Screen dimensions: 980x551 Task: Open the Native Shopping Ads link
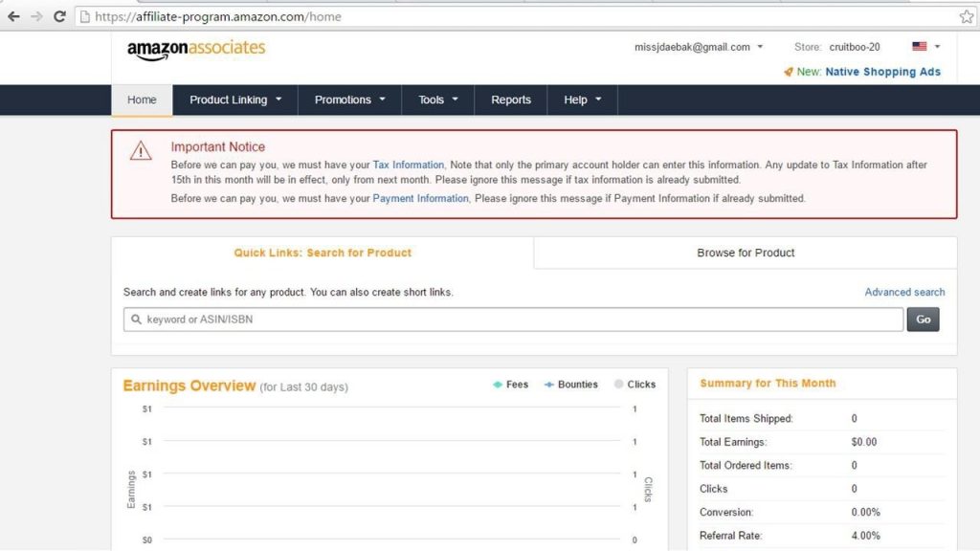coord(882,72)
